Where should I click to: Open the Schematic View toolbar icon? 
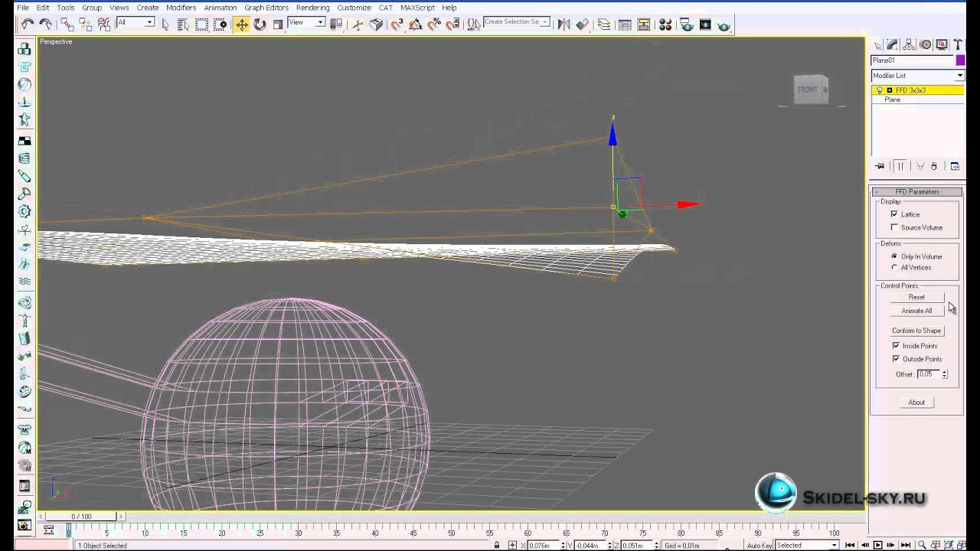[x=644, y=24]
